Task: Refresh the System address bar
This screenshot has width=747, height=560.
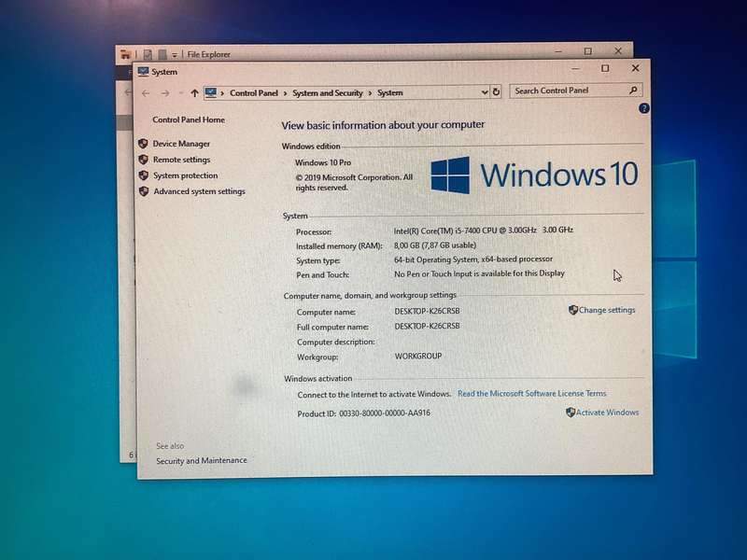Action: point(496,91)
